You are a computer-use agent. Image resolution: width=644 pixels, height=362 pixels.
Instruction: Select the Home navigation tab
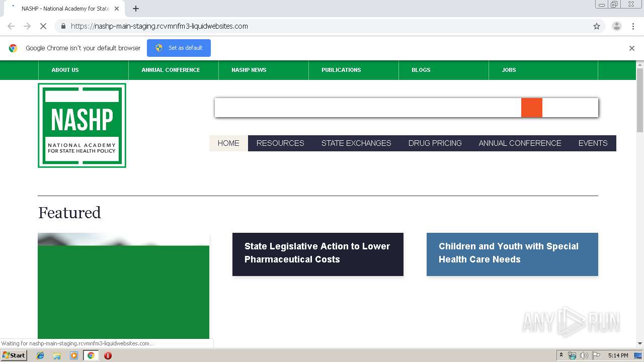click(x=228, y=143)
